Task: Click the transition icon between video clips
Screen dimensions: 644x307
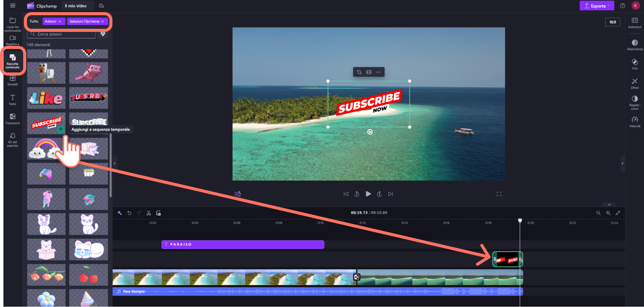Action: pyautogui.click(x=357, y=277)
